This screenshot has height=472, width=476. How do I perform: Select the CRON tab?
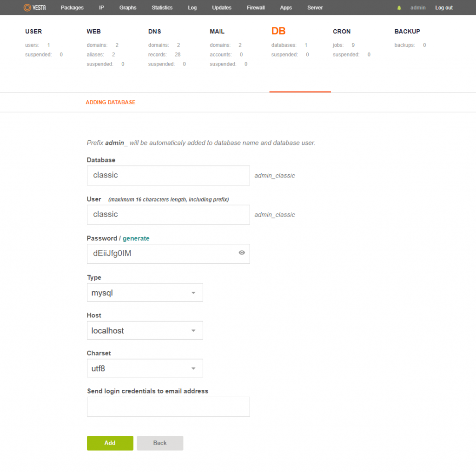pos(342,32)
